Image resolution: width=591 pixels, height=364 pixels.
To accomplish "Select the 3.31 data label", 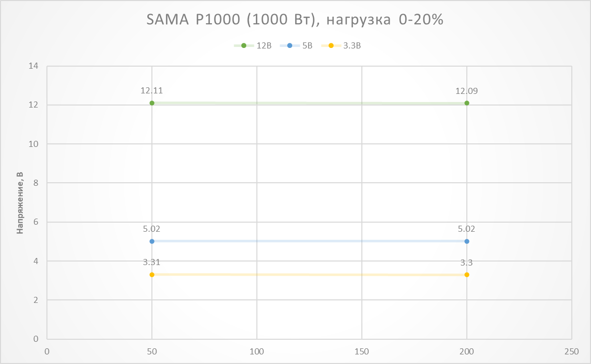I will pos(151,262).
